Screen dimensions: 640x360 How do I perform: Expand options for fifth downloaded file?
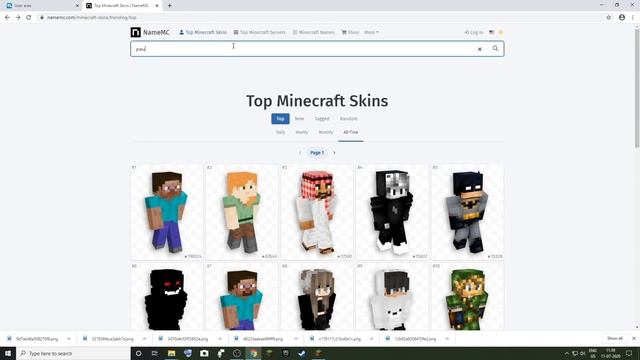(x=371, y=339)
